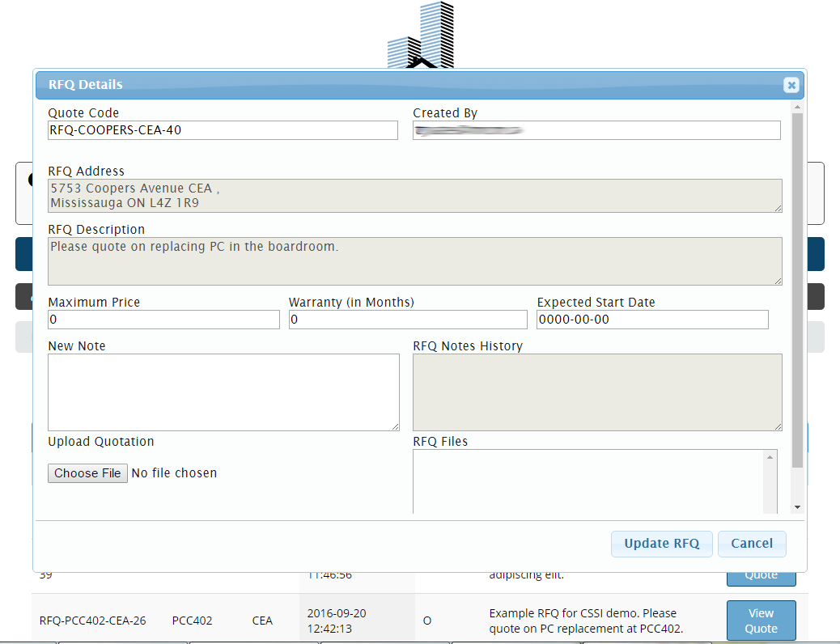This screenshot has height=644, width=840.
Task: Click the dialog scrollbar up arrow
Action: pyautogui.click(x=797, y=107)
